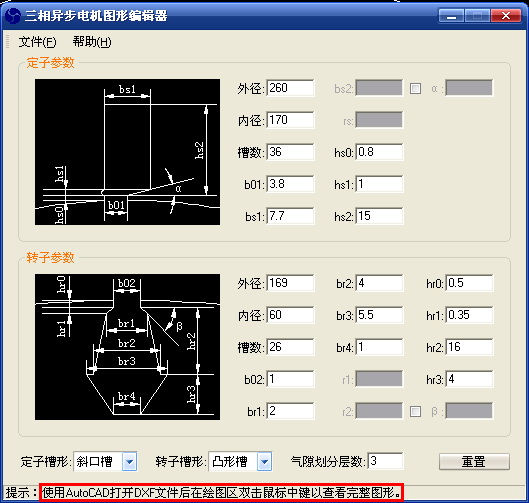Select rotor 内径 field with 60

click(290, 315)
